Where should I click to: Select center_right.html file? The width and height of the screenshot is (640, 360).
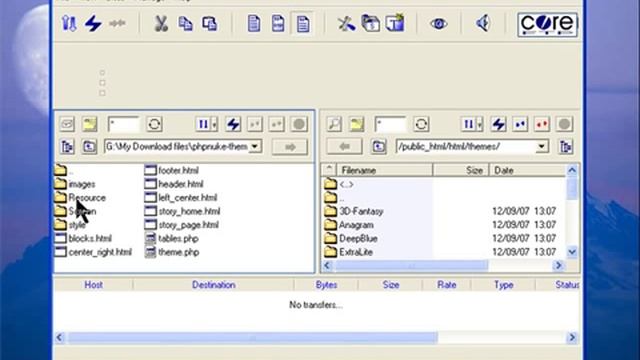tap(93, 252)
